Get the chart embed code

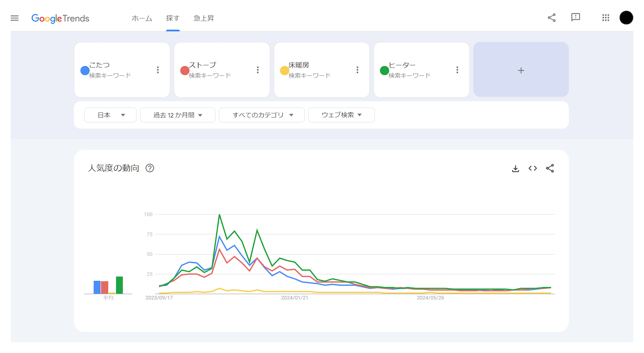click(533, 168)
